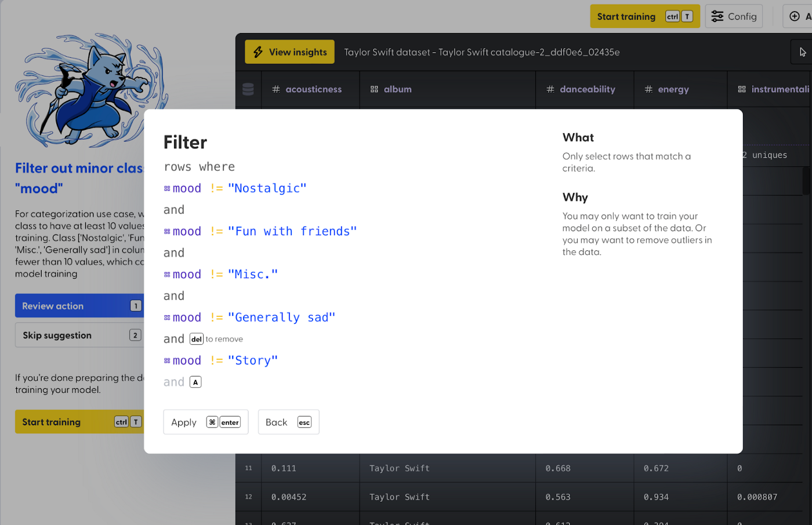Click album cell "Taylor Swift" in row 11
The width and height of the screenshot is (812, 525).
pos(400,468)
